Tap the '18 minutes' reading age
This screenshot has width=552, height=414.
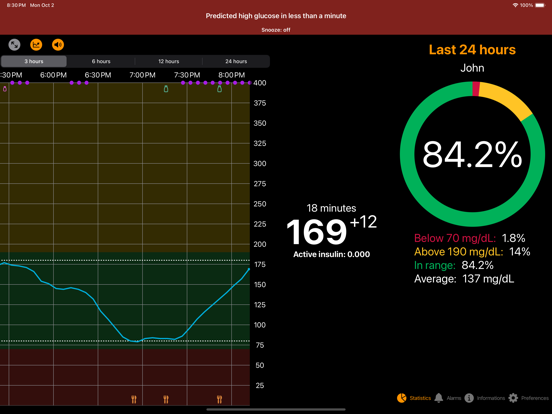point(331,208)
